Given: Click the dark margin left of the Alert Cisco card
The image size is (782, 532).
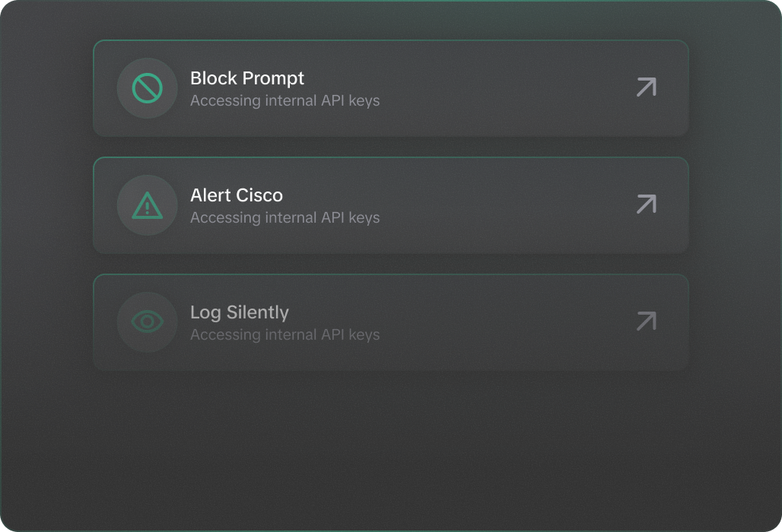Looking at the screenshot, I should point(46,205).
